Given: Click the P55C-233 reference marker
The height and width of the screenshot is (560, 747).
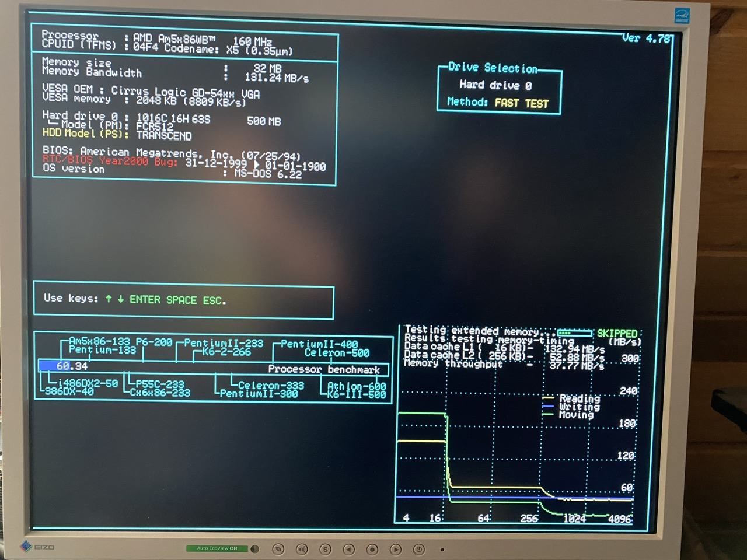Looking at the screenshot, I should (160, 384).
